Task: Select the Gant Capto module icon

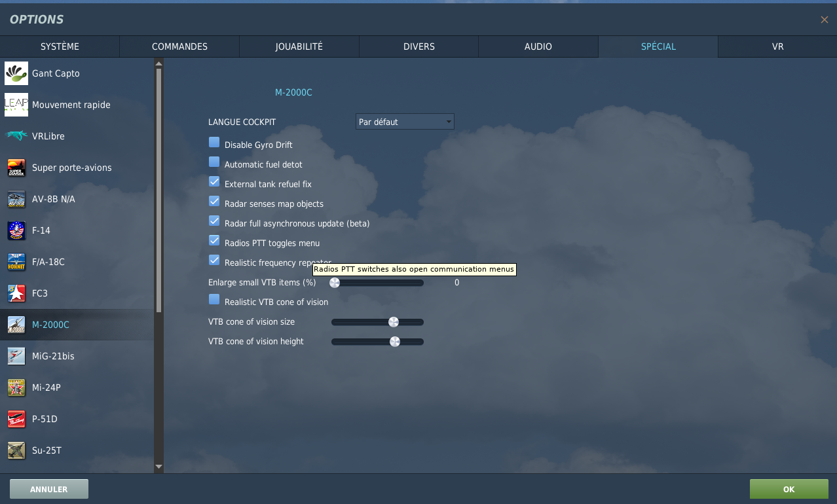Action: coord(16,73)
